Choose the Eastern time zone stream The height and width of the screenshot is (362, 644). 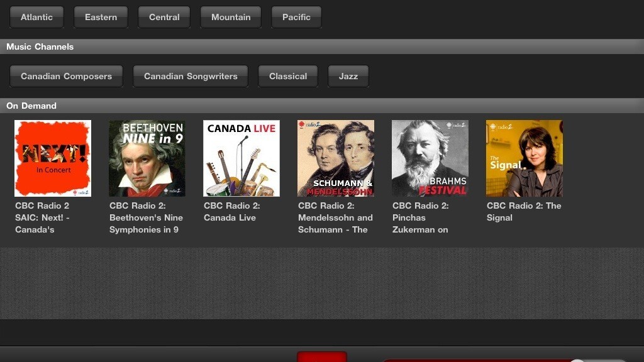101,17
